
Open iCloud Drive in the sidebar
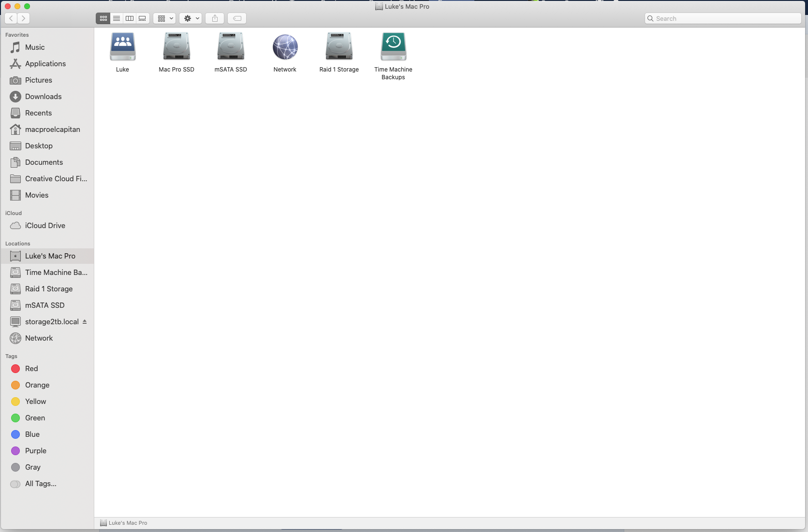(47, 226)
